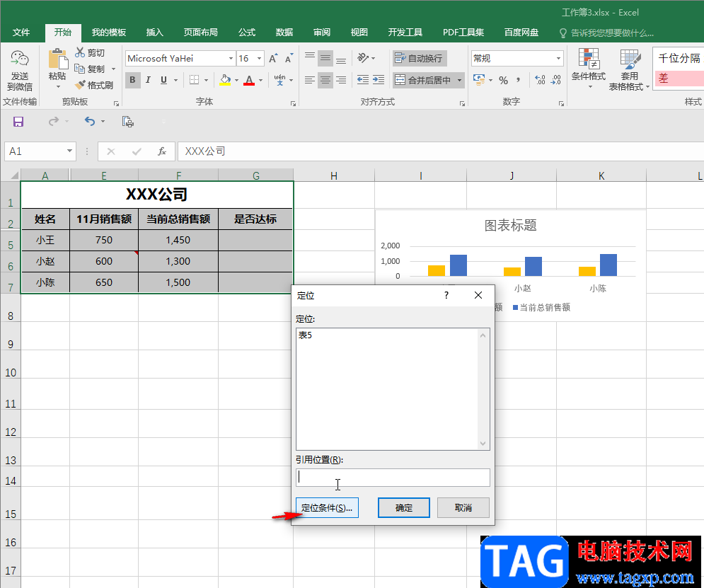
Task: Apply the yellow fill color bucket
Action: (x=226, y=80)
